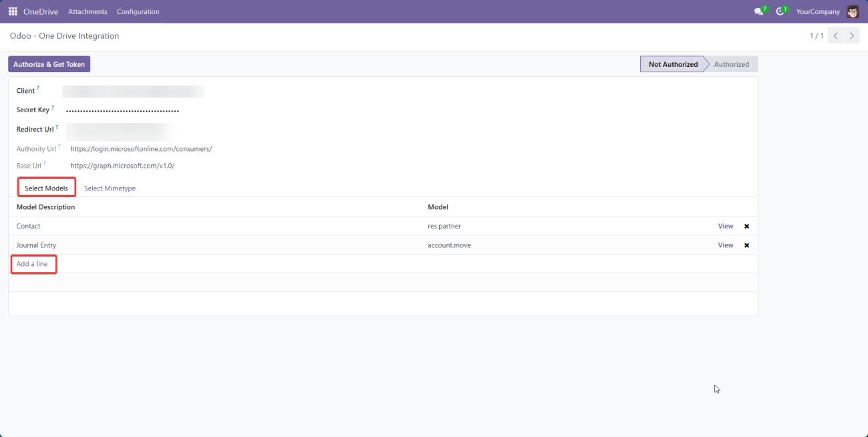
Task: Open the activities clock icon
Action: (780, 11)
